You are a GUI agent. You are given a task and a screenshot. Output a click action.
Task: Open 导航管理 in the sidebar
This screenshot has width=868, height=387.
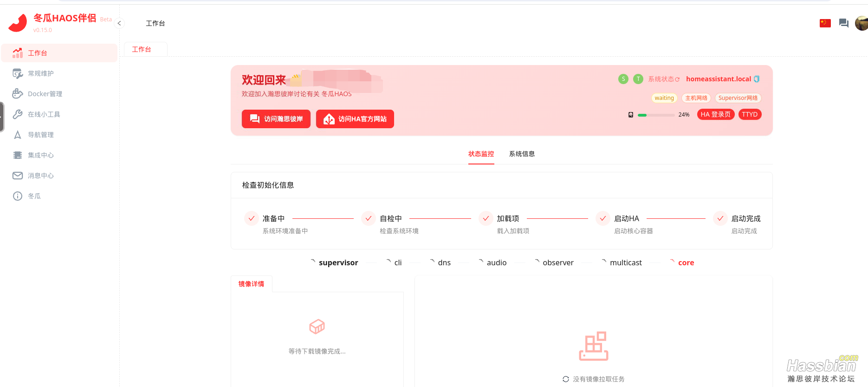pos(59,135)
